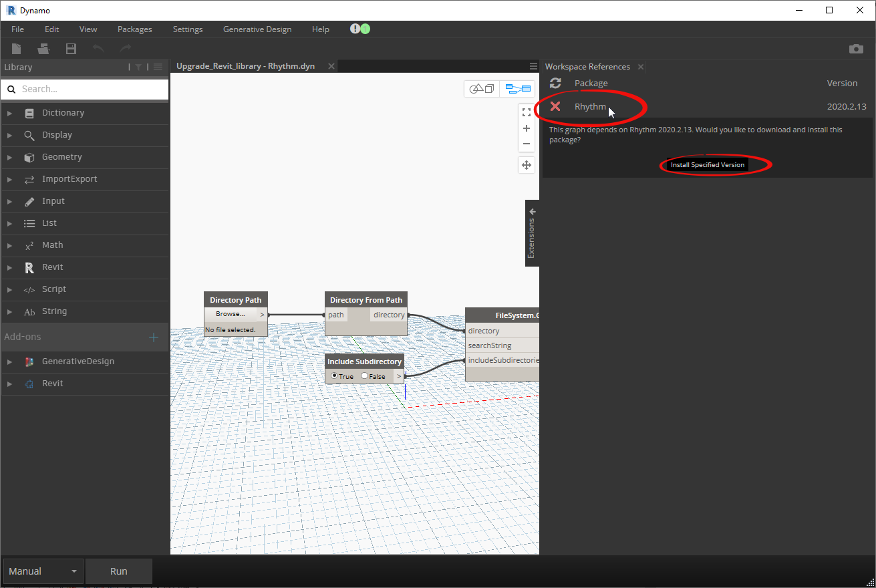Image resolution: width=876 pixels, height=588 pixels.
Task: Zoom in with the plus icon
Action: pyautogui.click(x=527, y=128)
